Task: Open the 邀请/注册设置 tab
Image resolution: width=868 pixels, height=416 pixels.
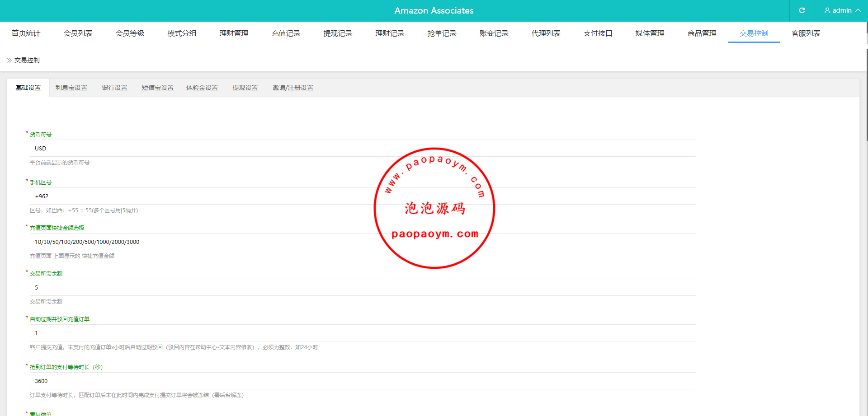Action: point(292,88)
